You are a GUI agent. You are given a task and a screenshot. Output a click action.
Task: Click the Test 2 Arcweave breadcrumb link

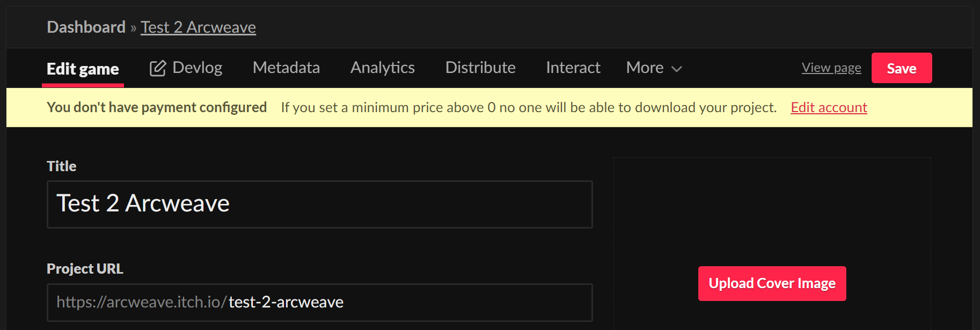tap(198, 27)
